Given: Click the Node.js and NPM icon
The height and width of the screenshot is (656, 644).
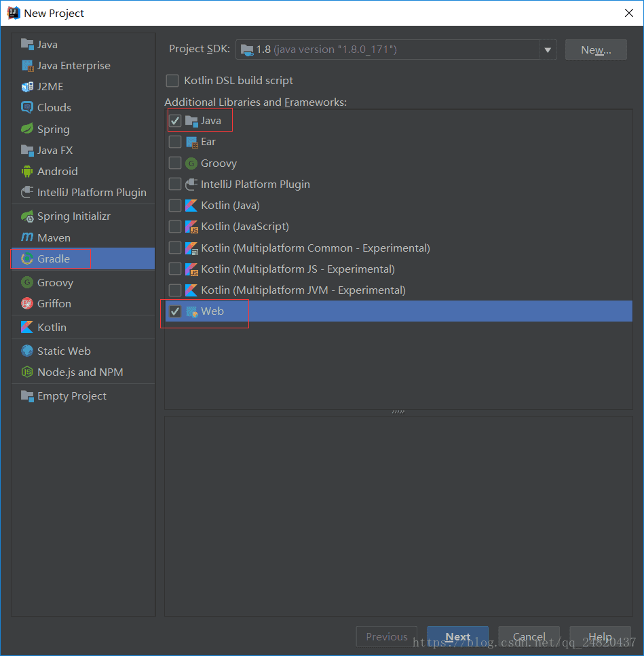Looking at the screenshot, I should click(x=27, y=372).
